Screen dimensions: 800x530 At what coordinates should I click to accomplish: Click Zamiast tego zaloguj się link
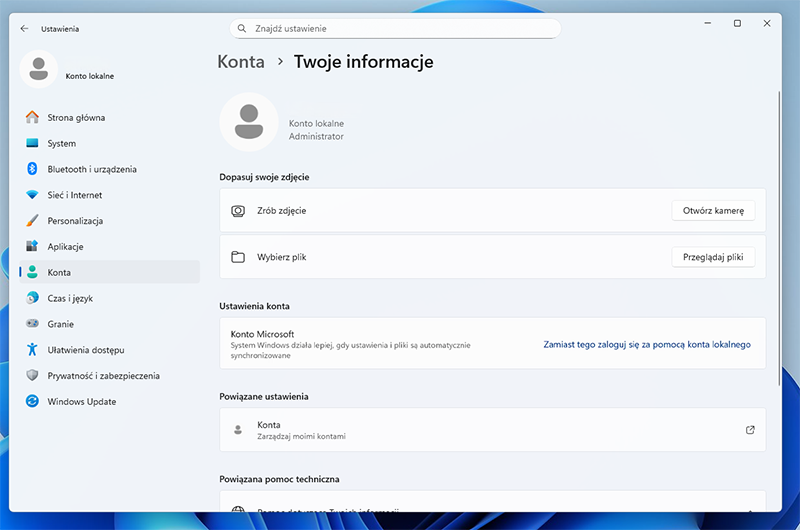pyautogui.click(x=647, y=344)
